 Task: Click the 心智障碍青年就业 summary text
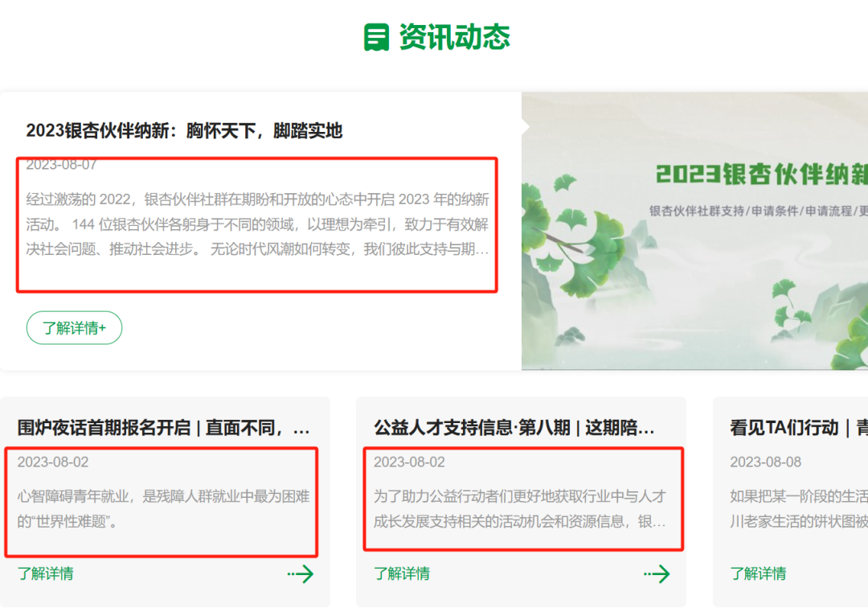click(x=163, y=509)
